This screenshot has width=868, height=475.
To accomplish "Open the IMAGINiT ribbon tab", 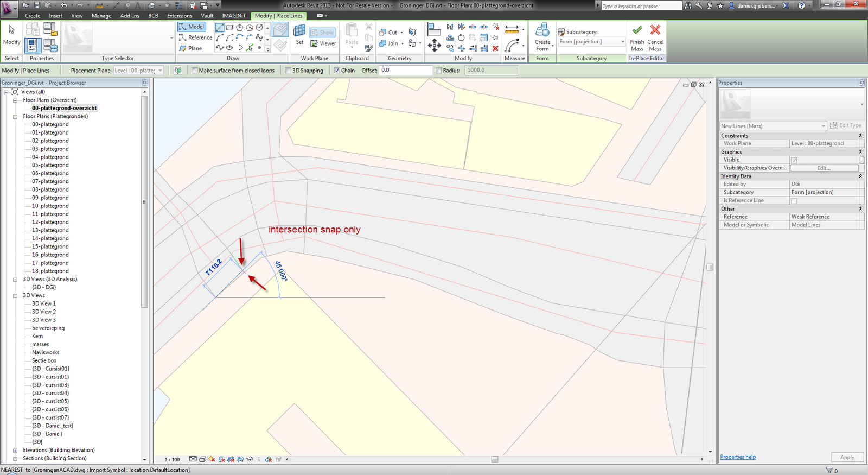I will point(234,16).
